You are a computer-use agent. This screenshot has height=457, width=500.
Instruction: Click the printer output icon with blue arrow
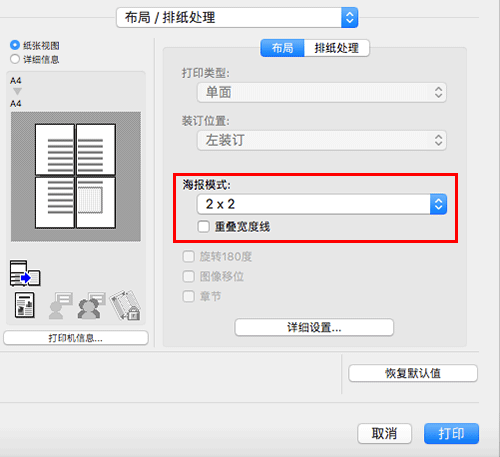(25, 274)
